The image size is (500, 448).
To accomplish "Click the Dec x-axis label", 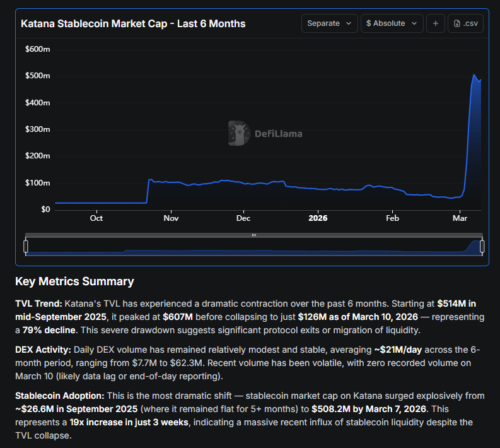I will pos(243,218).
